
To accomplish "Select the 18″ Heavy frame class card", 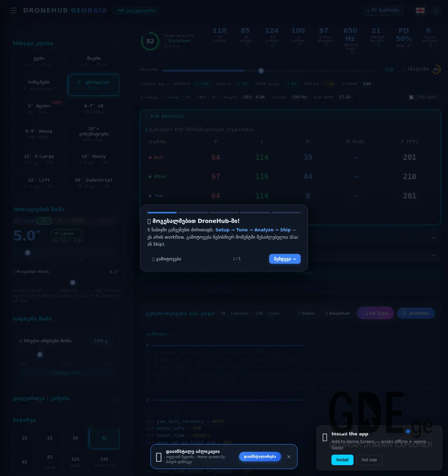I will [x=94, y=159].
